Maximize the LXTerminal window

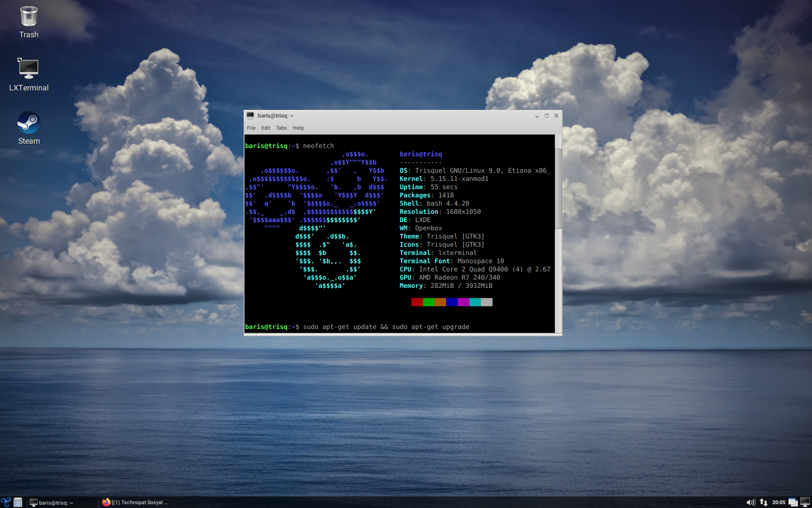(547, 116)
